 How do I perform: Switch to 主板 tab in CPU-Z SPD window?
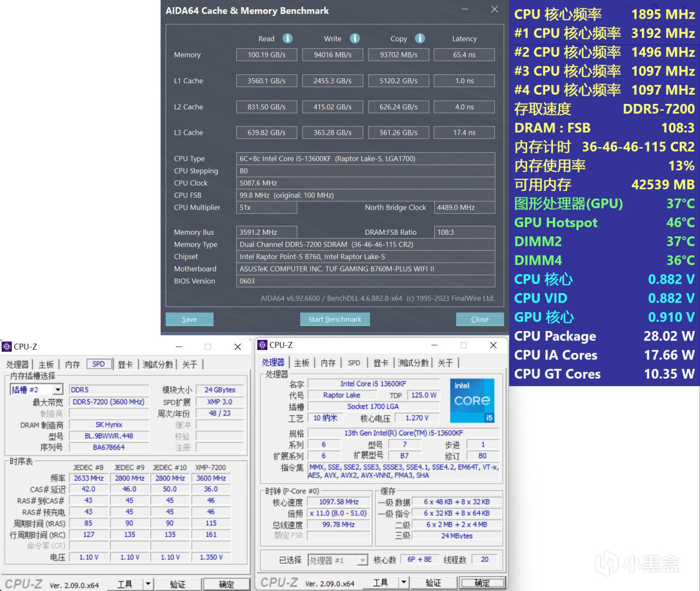point(46,364)
